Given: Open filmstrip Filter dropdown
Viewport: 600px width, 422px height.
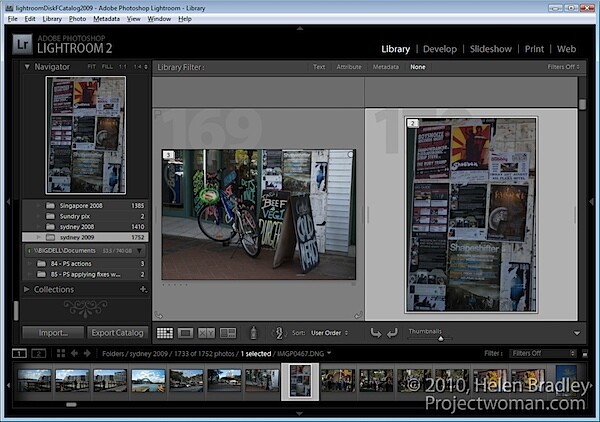Looking at the screenshot, I should (x=543, y=354).
